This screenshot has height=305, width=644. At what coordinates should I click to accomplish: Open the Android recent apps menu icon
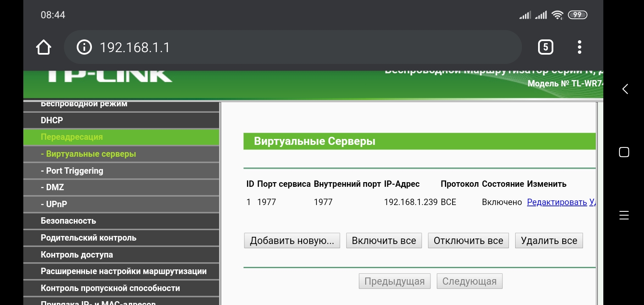click(x=624, y=215)
